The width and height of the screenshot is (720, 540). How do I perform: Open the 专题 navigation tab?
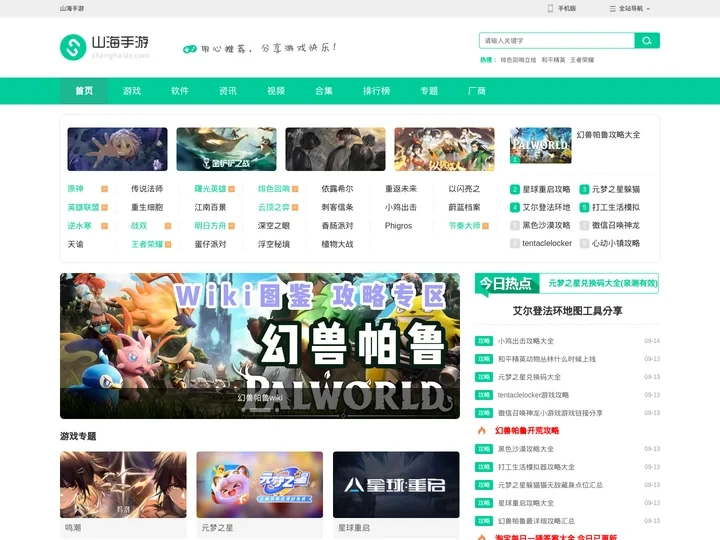coord(429,91)
